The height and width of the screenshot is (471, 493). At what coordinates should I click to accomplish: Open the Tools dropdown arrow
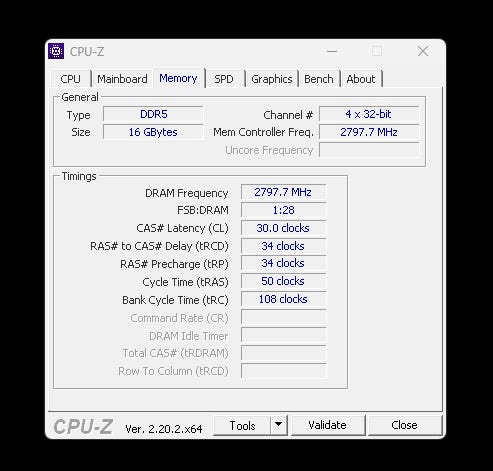279,425
